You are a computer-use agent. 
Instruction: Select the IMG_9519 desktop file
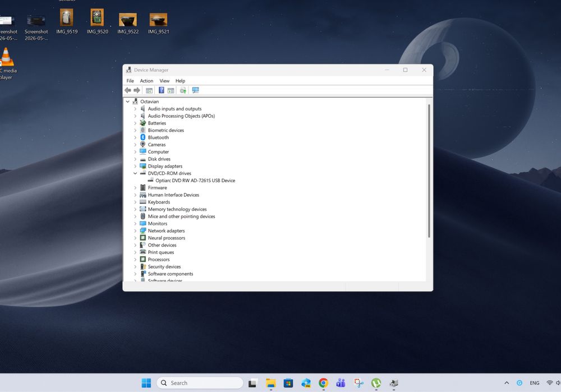[x=67, y=21]
